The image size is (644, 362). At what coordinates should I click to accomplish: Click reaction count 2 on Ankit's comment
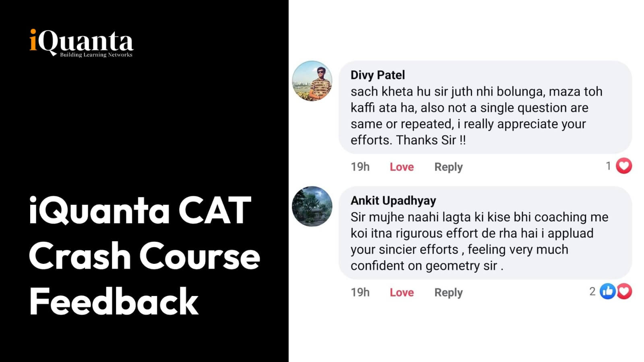point(592,291)
